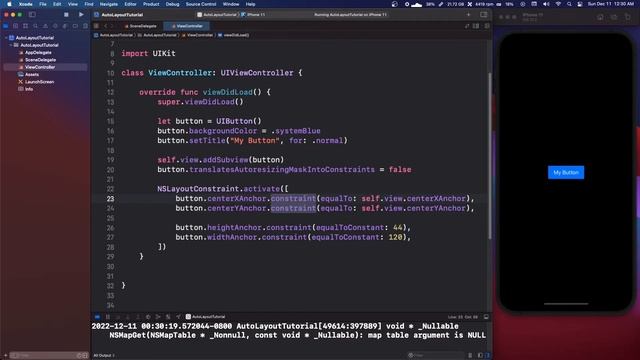Clear the console with trash icon
The height and width of the screenshot is (360, 640).
tap(470, 356)
